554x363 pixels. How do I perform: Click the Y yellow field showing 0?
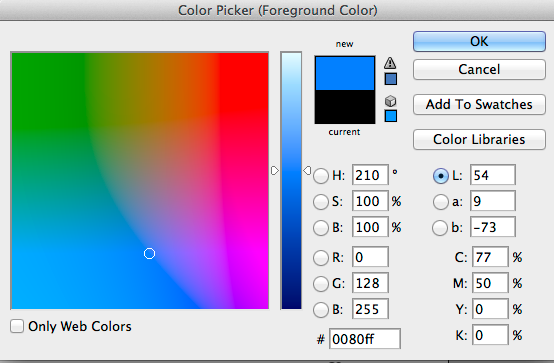(490, 309)
